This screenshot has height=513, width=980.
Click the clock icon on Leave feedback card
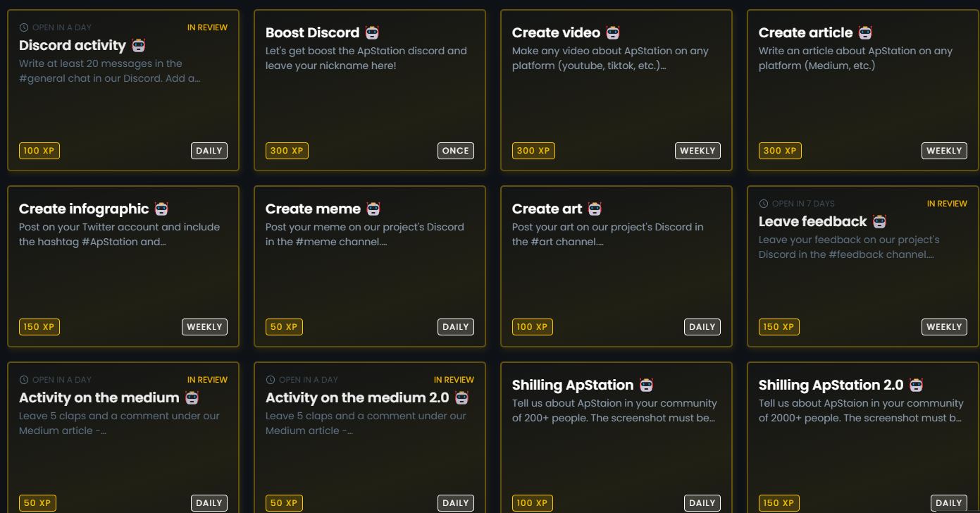(764, 204)
